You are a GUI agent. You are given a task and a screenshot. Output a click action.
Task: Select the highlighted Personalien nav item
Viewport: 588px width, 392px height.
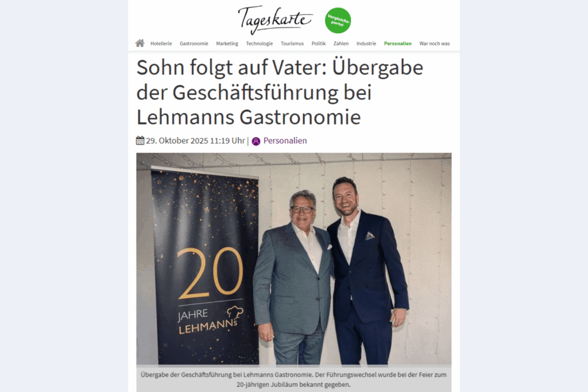(x=397, y=44)
